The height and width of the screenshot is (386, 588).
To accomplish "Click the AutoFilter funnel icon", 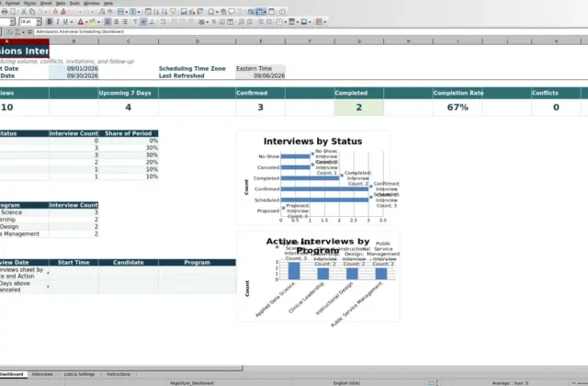I will (173, 12).
